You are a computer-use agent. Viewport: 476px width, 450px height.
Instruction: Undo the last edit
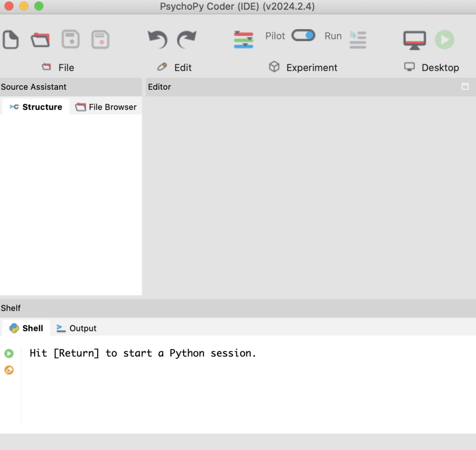point(157,40)
